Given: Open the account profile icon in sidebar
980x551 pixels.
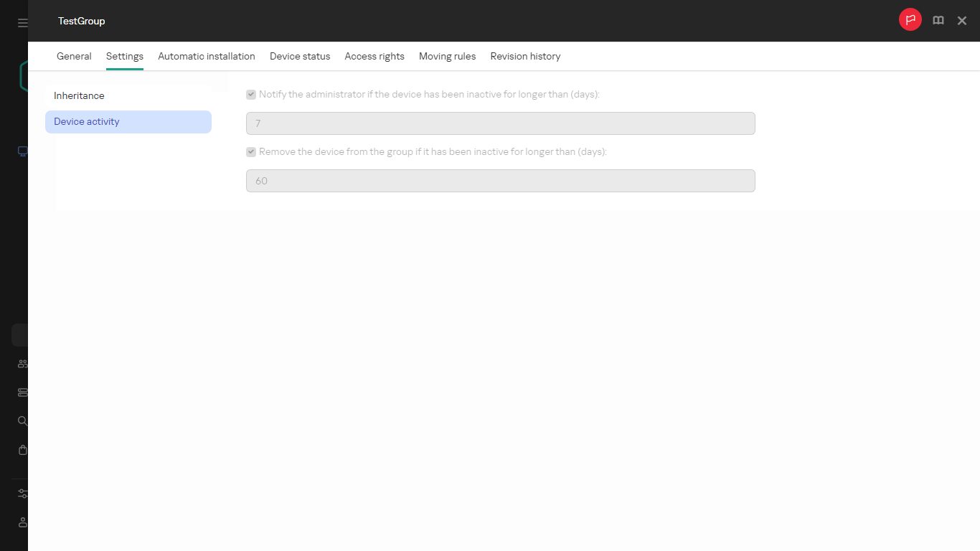Looking at the screenshot, I should [x=22, y=522].
